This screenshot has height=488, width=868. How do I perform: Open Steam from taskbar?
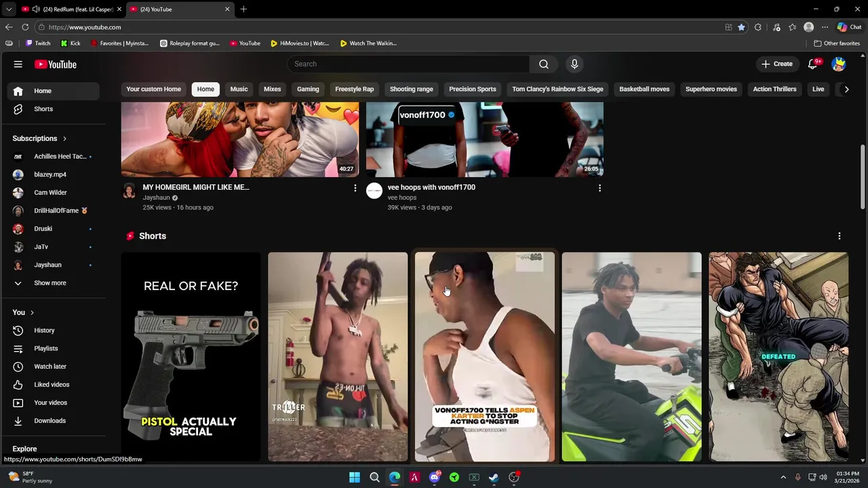(494, 477)
